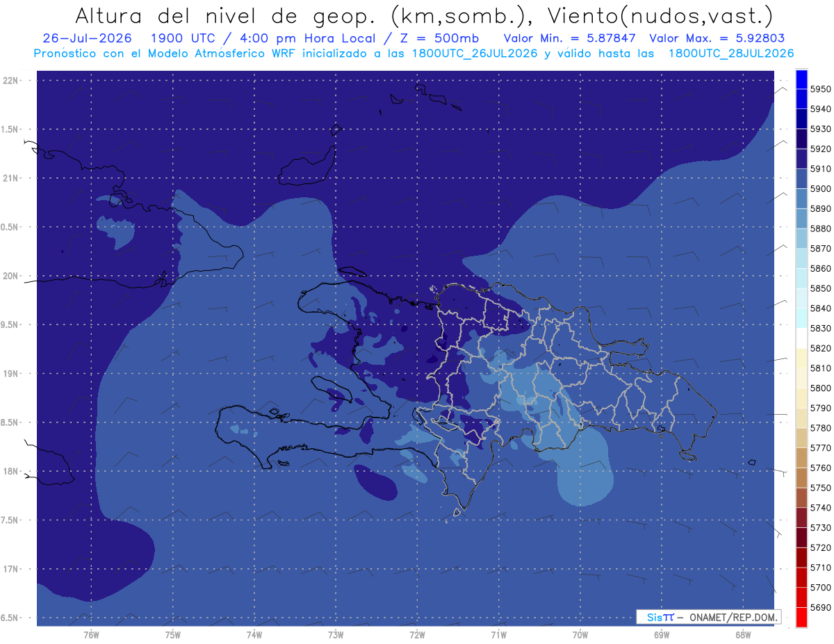
Task: Click the '72W' longitude axis label
Action: [417, 635]
